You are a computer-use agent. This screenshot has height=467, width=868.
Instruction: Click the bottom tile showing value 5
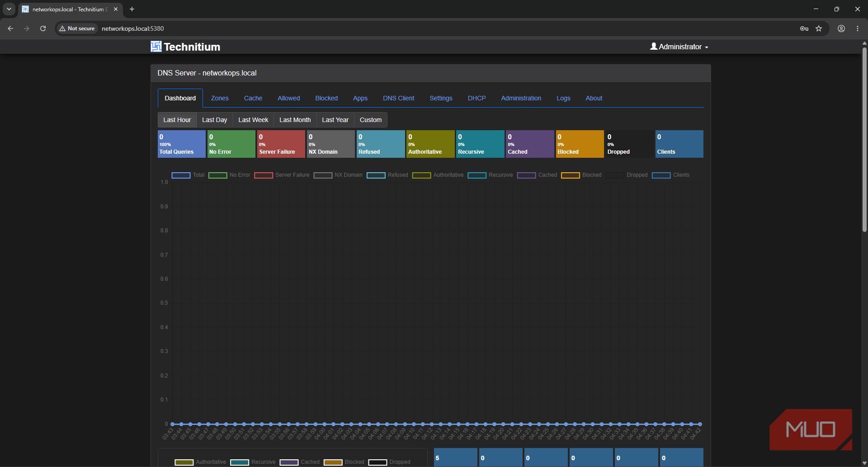click(x=456, y=458)
